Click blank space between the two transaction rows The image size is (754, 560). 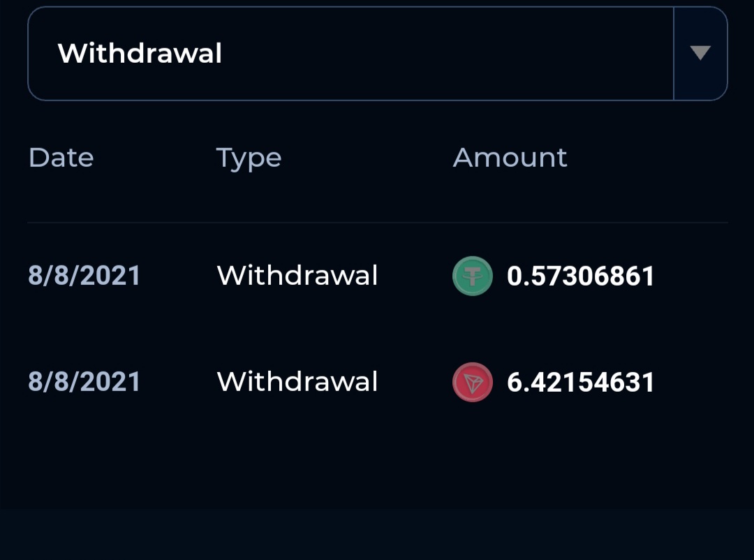pyautogui.click(x=377, y=330)
